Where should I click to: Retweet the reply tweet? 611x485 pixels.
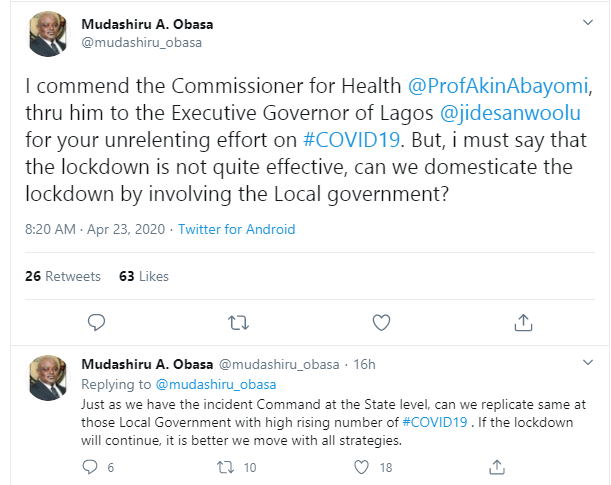click(x=225, y=467)
